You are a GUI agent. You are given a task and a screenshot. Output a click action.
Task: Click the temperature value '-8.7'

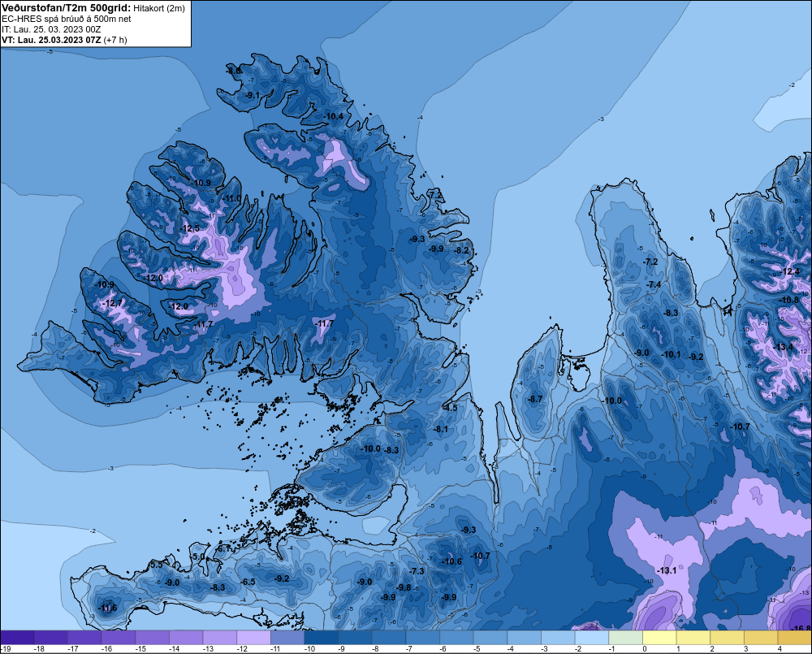click(x=534, y=399)
